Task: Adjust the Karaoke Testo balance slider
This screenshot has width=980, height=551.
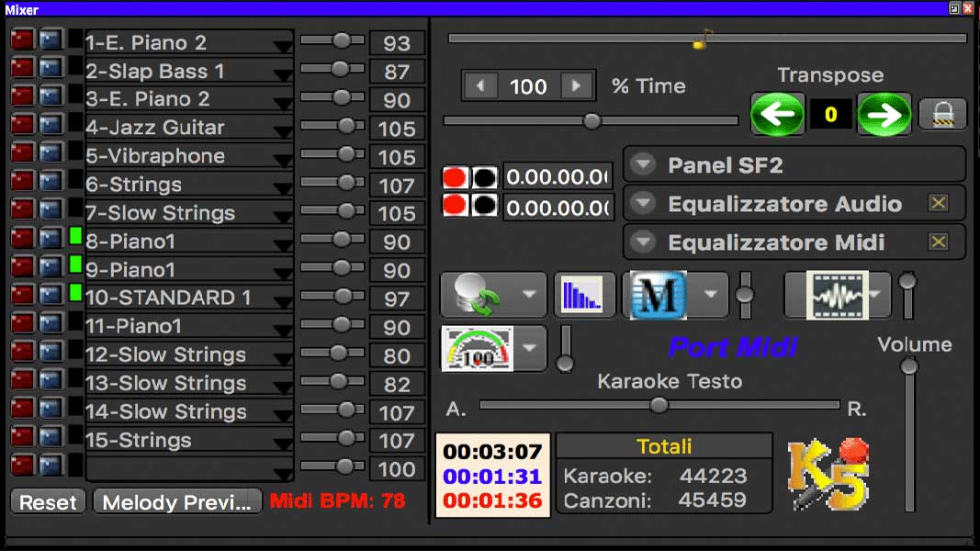Action: (x=659, y=404)
